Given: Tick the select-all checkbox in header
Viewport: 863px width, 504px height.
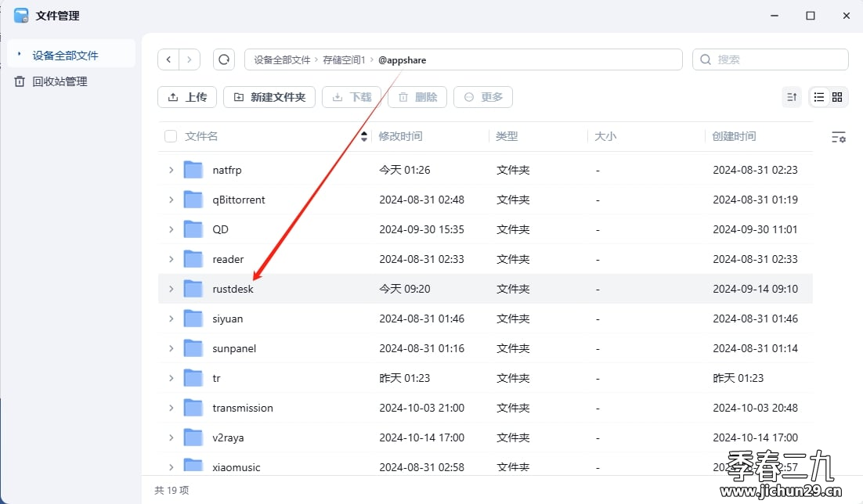Looking at the screenshot, I should [x=171, y=136].
